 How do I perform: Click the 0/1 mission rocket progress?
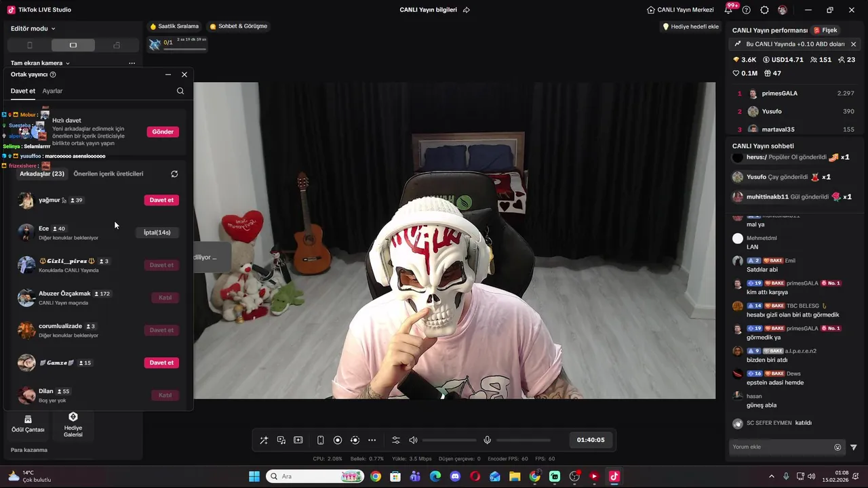point(176,43)
